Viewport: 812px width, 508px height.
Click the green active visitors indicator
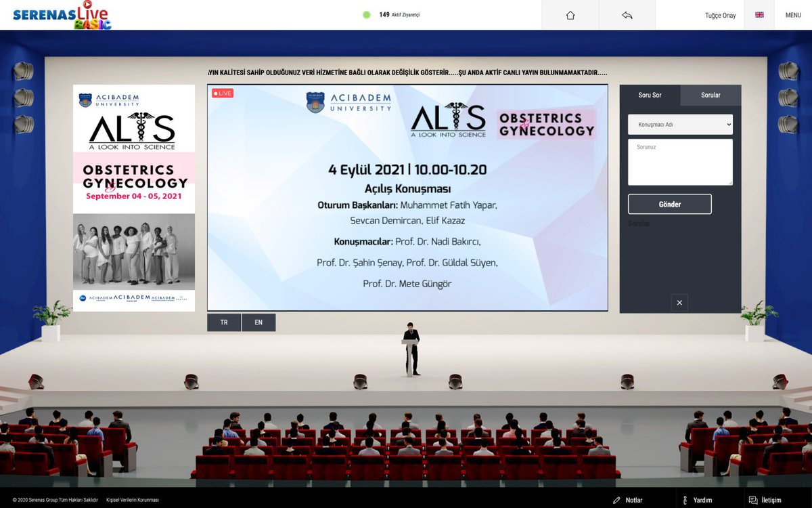368,13
